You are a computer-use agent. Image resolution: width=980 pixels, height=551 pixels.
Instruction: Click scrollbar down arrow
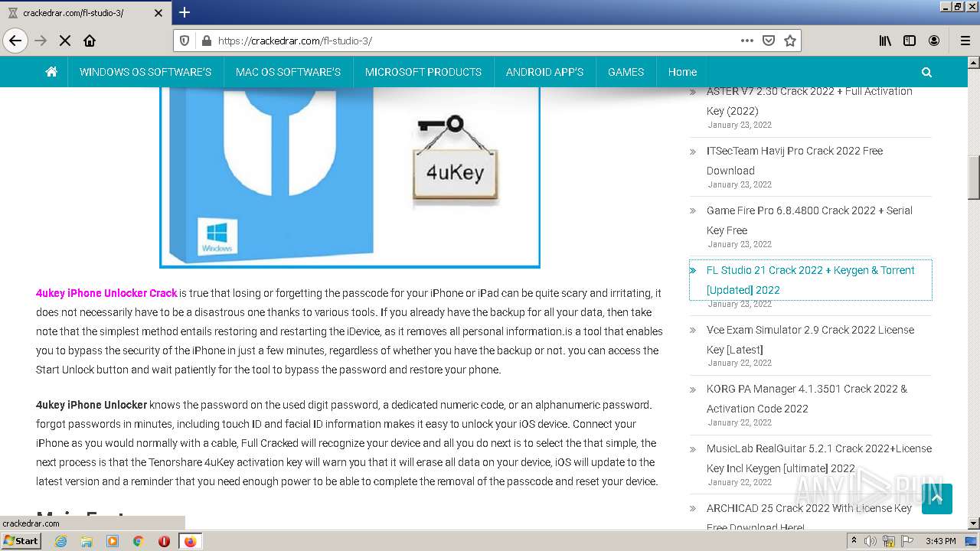[974, 523]
